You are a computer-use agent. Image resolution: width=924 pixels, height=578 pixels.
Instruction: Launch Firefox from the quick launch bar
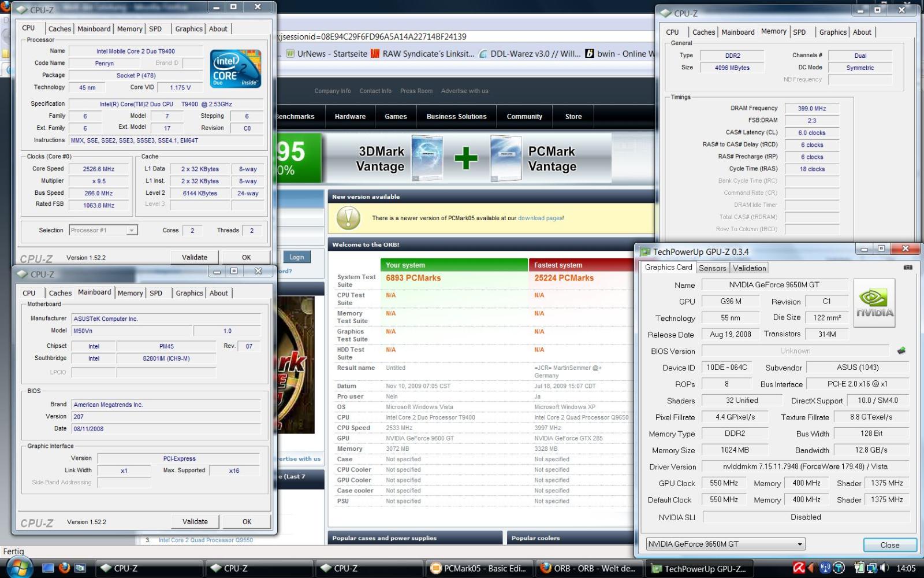point(64,568)
